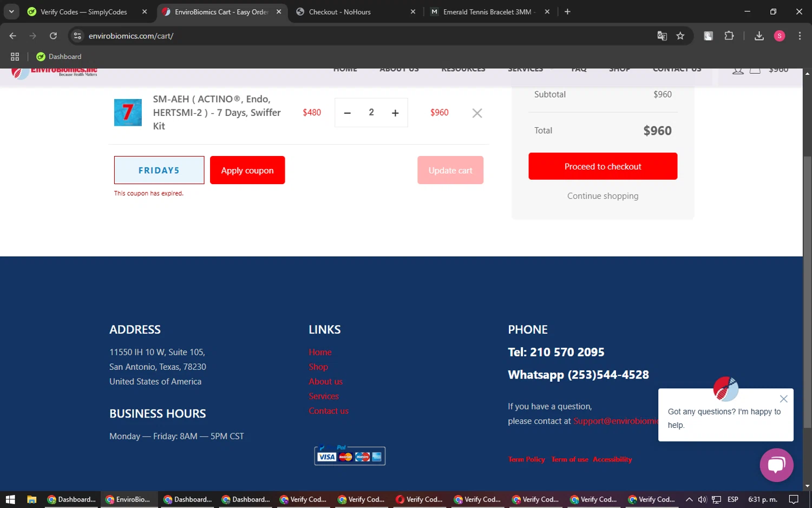Open the taskbar clock showing 6:31 p. m.

coord(763,499)
